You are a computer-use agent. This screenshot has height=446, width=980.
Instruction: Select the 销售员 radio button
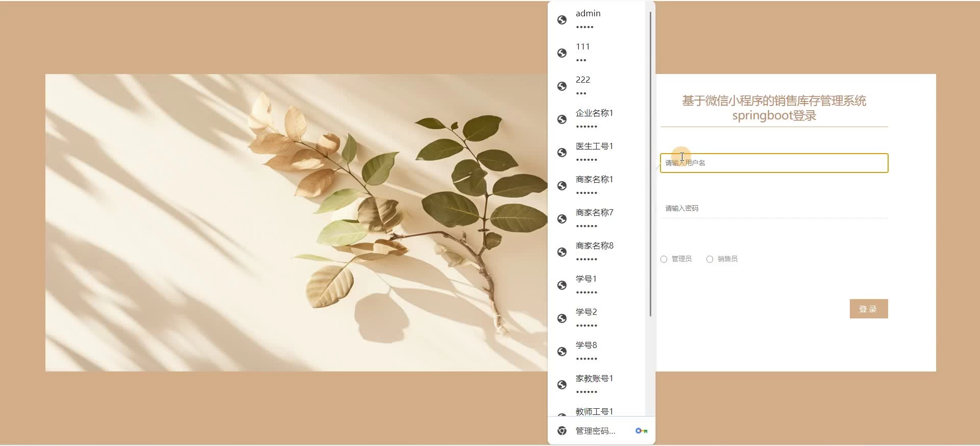tap(709, 259)
